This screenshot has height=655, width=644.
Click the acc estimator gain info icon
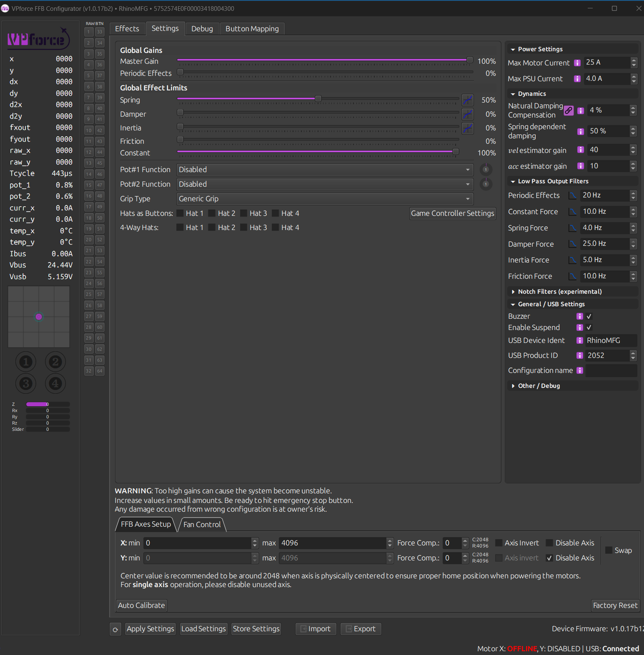[x=581, y=166]
